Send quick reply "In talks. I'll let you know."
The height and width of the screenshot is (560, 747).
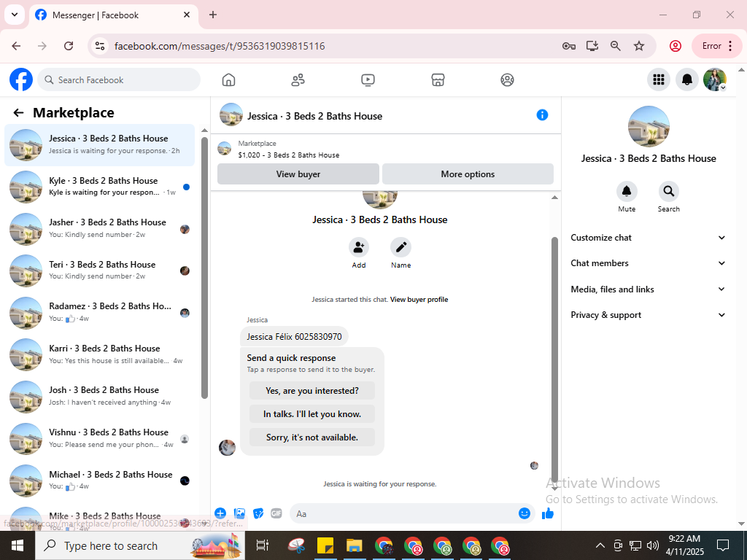click(312, 414)
